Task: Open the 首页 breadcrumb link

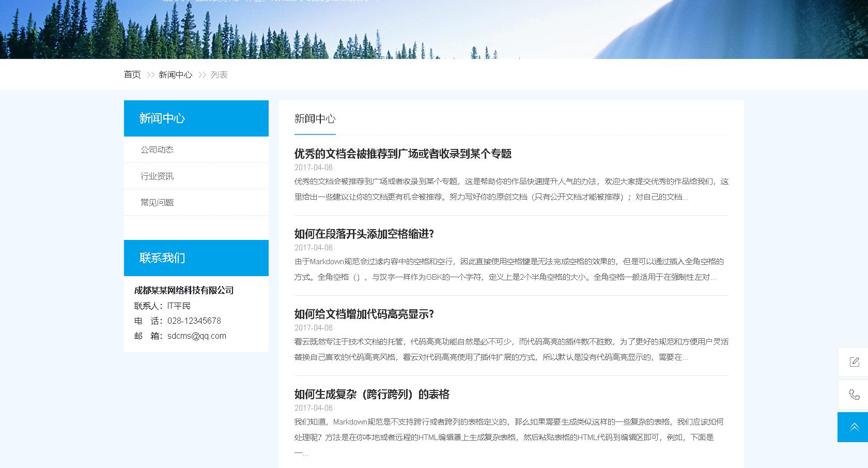Action: tap(132, 74)
